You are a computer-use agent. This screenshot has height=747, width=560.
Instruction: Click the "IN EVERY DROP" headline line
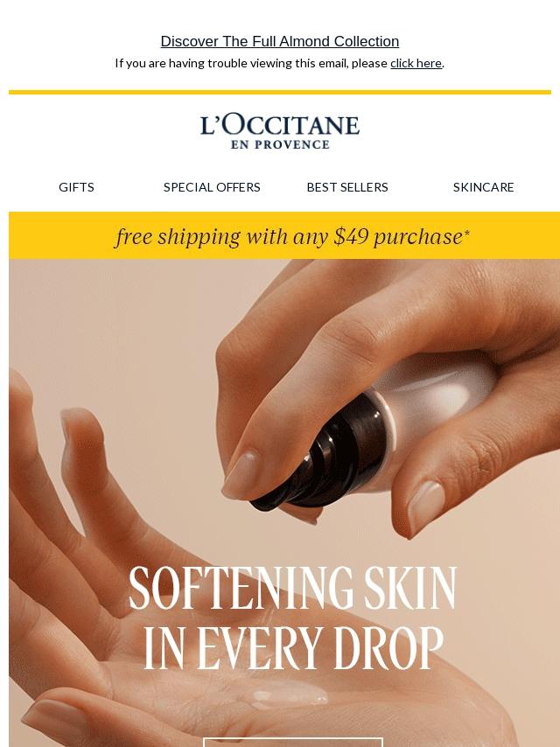point(294,648)
